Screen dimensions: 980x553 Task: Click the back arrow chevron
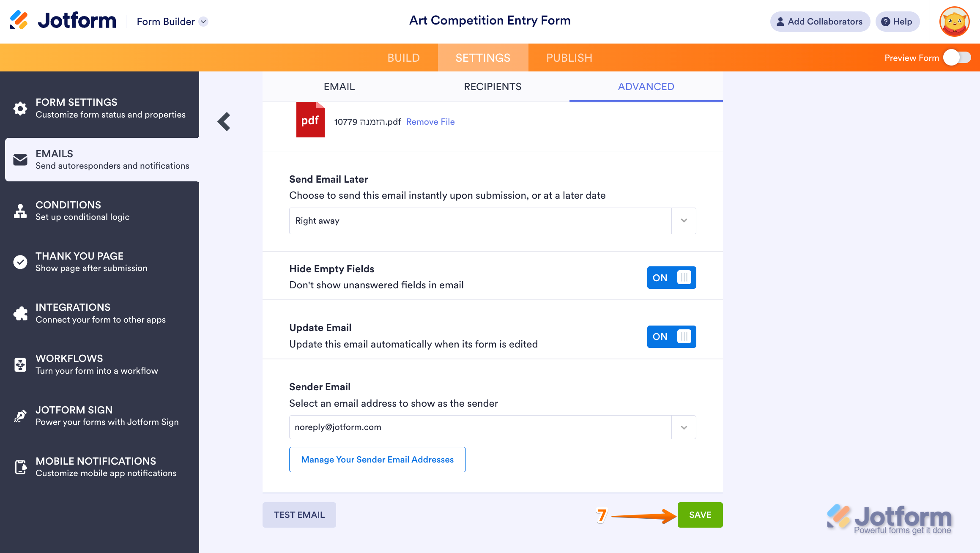[x=224, y=122]
